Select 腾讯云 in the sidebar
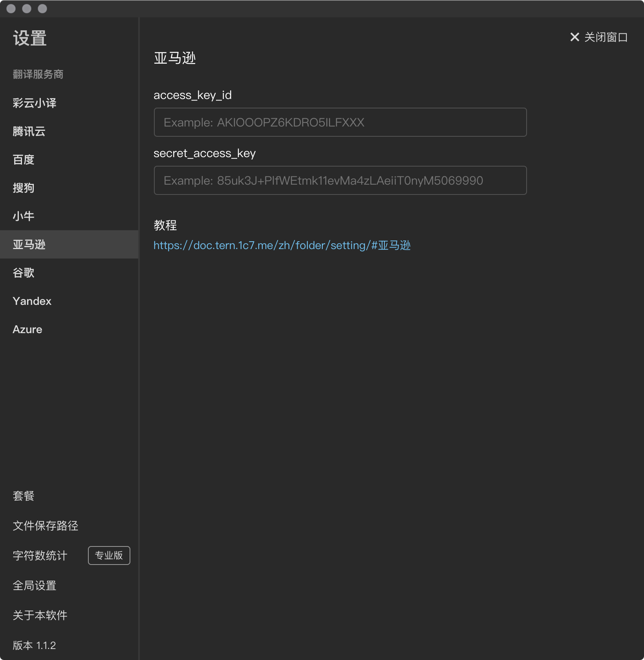This screenshot has width=644, height=660. click(29, 132)
